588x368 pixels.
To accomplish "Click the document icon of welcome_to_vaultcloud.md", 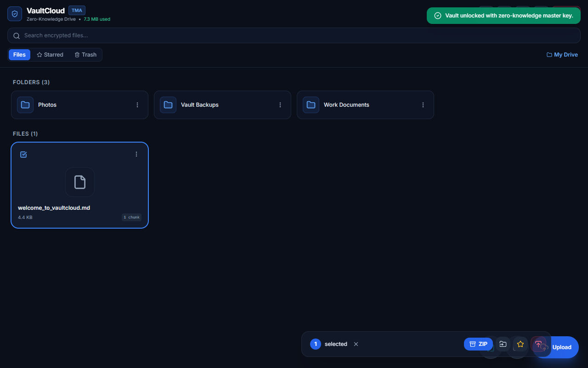I will 80,182.
